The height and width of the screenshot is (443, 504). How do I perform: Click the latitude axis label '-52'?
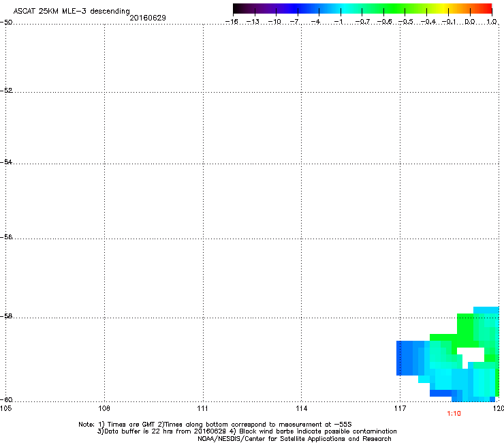pos(6,91)
